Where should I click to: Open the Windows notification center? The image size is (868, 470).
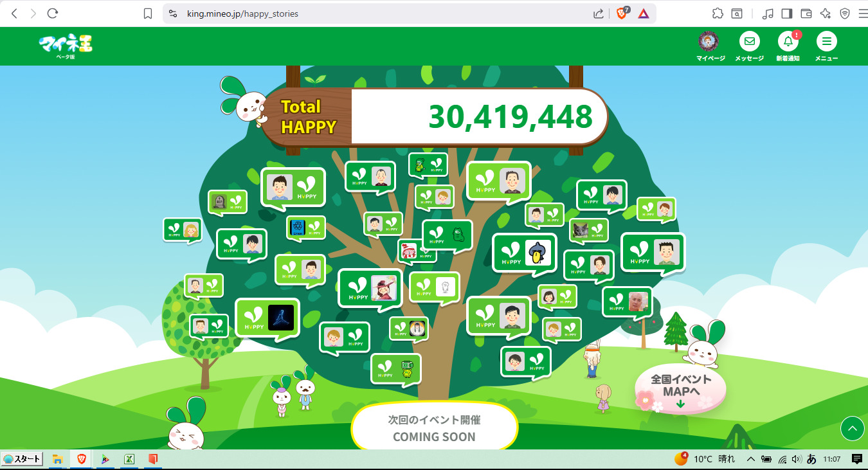coord(857,459)
